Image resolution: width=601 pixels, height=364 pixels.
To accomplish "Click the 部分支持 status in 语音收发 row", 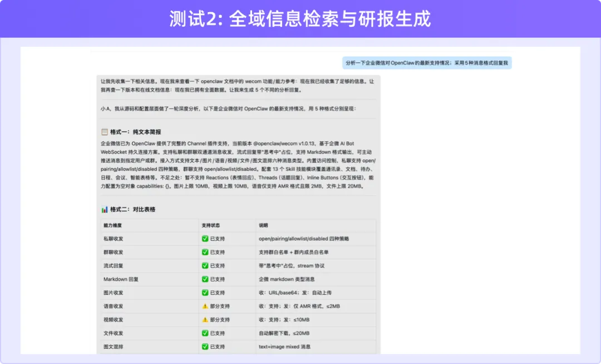I will 220,306.
